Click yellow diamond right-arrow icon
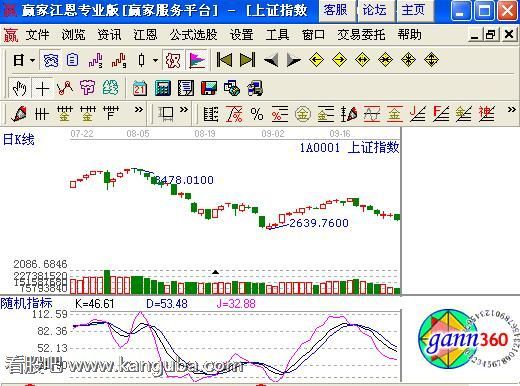 (x=339, y=60)
